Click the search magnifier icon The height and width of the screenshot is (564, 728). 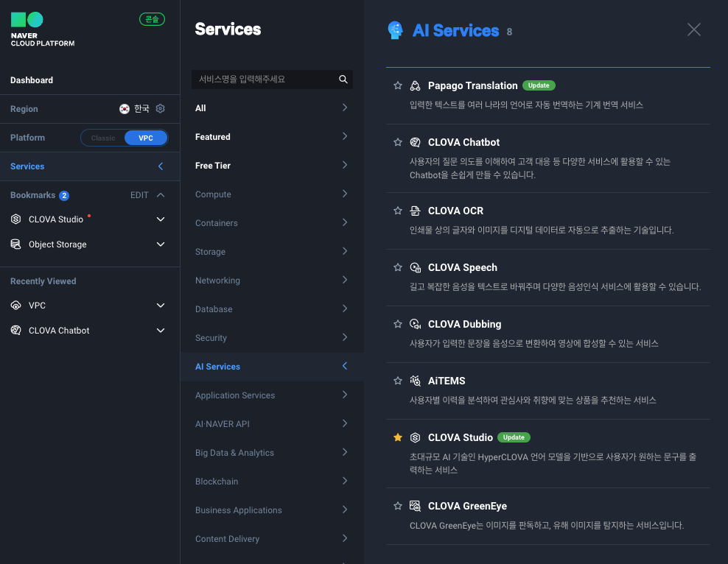pyautogui.click(x=343, y=80)
